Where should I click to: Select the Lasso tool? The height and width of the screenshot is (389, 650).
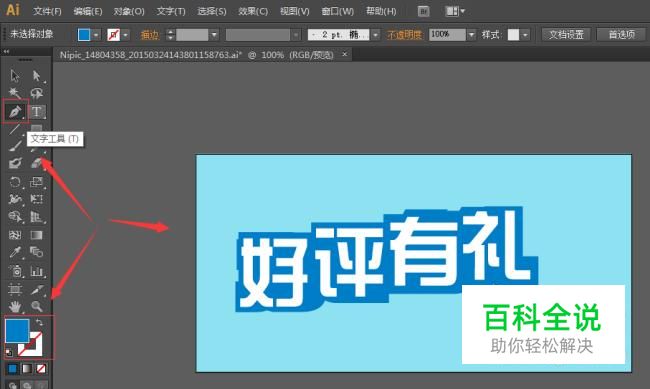click(x=36, y=93)
